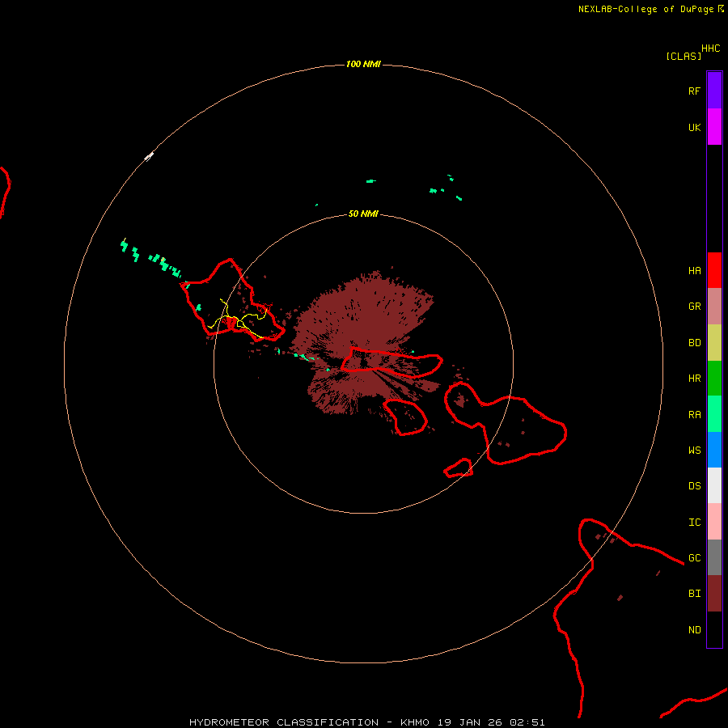Click the BI brown legend swatch
Viewport: 728px width, 728px height.
714,594
